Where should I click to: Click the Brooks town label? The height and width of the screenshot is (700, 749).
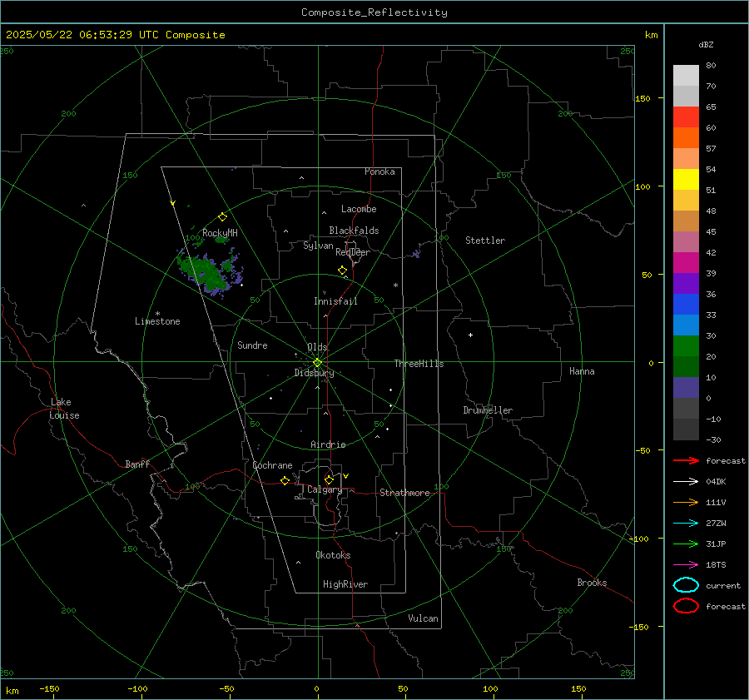tap(592, 583)
